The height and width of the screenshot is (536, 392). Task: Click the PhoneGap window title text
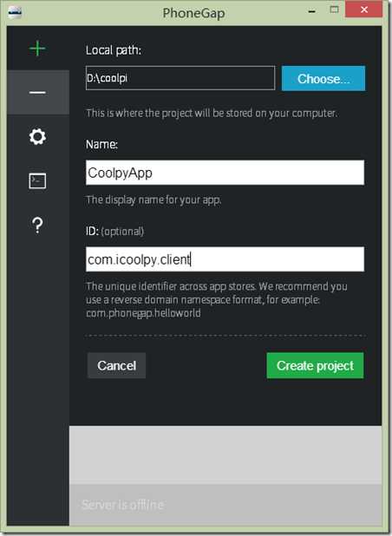tap(193, 13)
